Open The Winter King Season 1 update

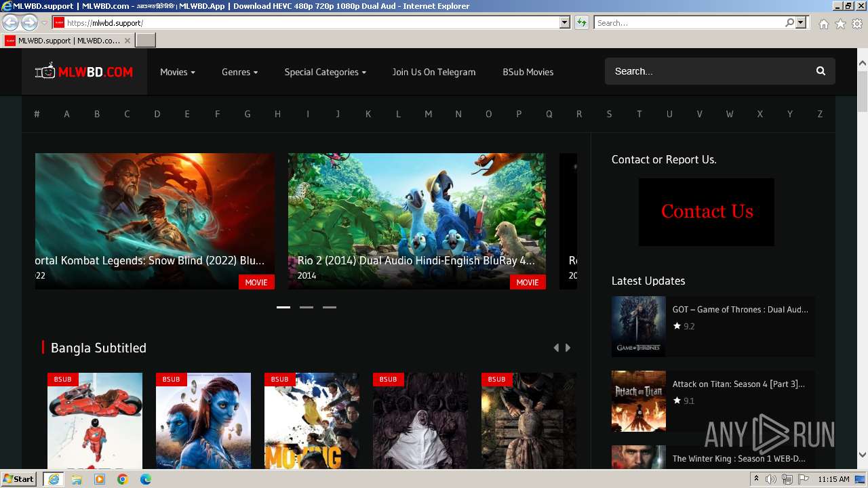[739, 459]
